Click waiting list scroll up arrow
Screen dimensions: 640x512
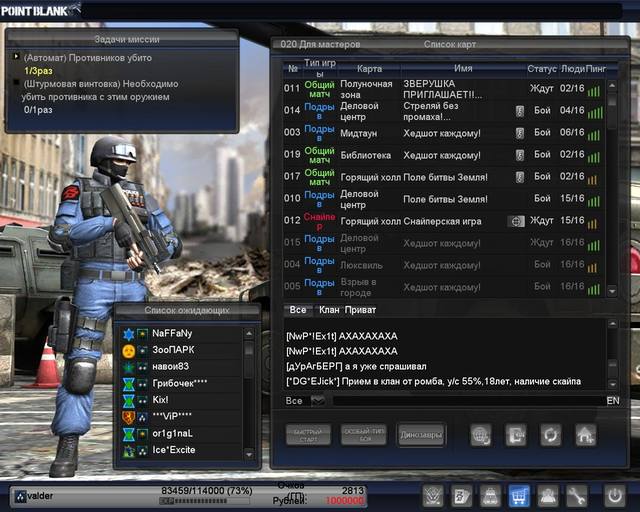click(249, 334)
